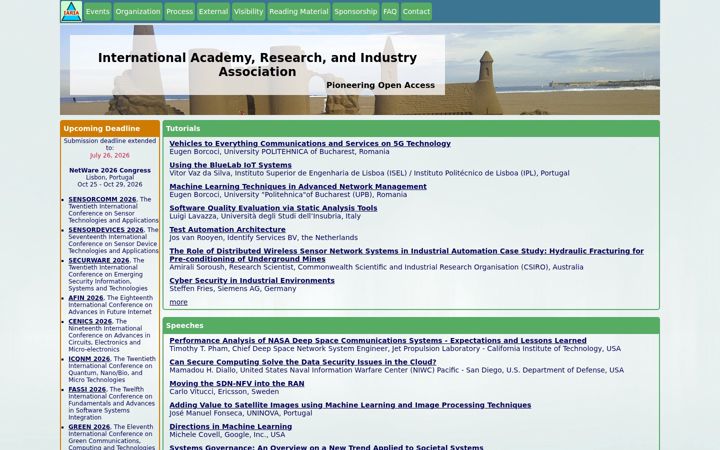The height and width of the screenshot is (450, 720).
Task: Click speaker José Manuel Fonseca, UNINOVA
Action: [x=241, y=413]
